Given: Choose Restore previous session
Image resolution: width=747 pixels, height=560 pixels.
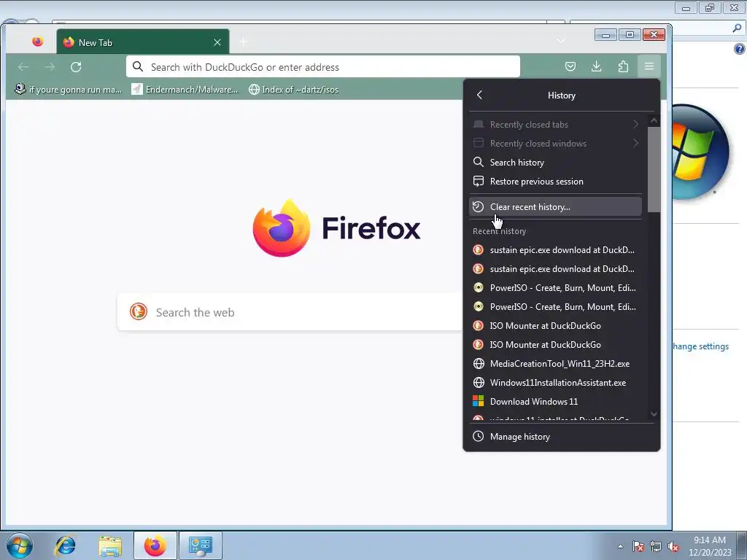Looking at the screenshot, I should pyautogui.click(x=555, y=182).
